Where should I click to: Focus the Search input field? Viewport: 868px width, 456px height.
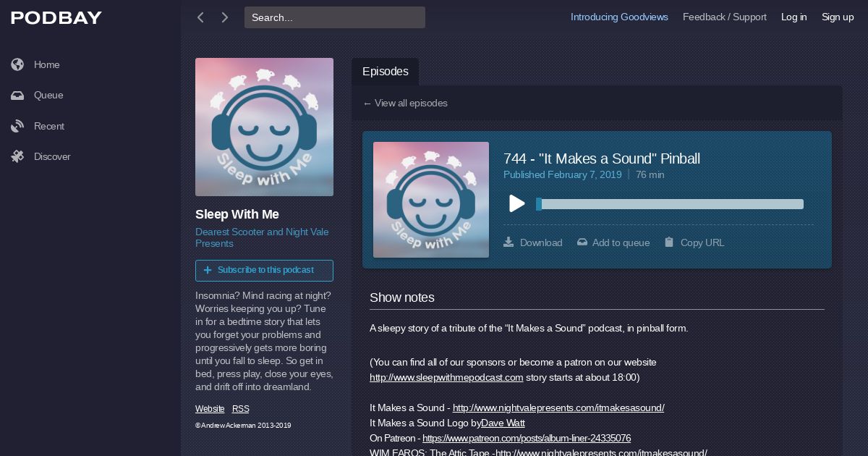pos(335,17)
